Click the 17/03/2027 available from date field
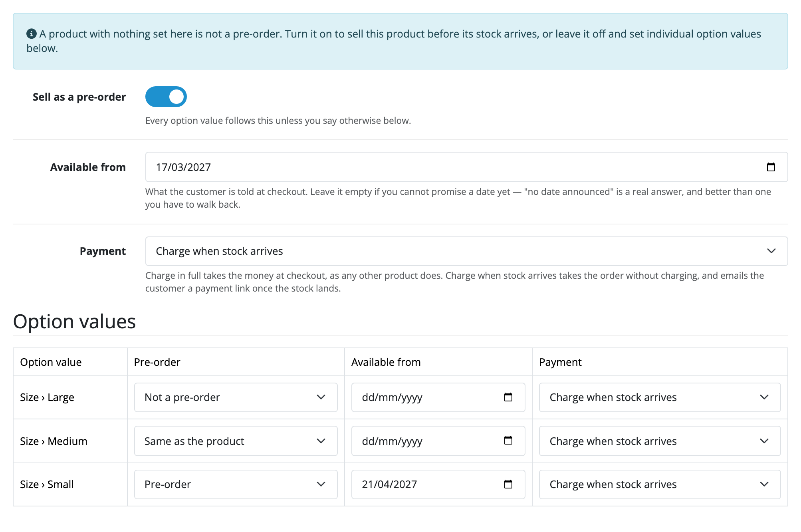 point(466,167)
